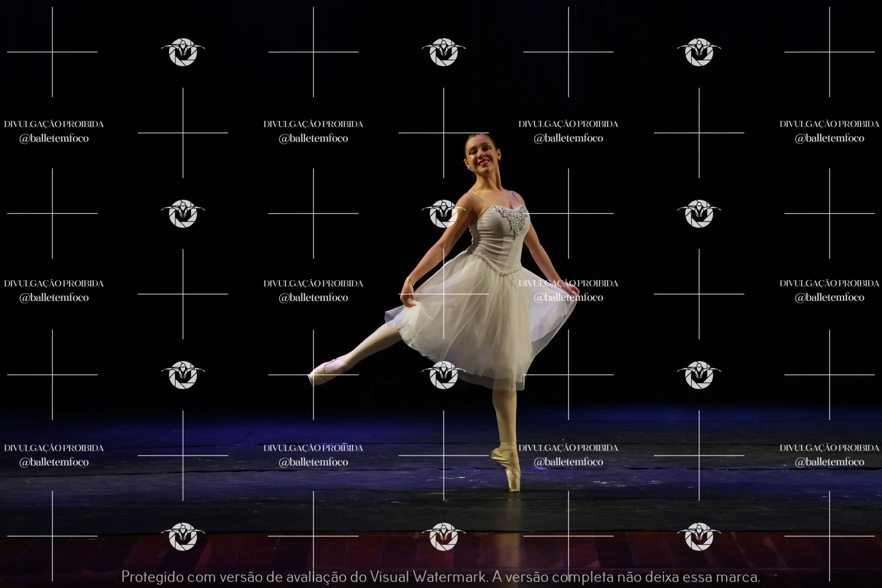Click the @balletemfoco handle overlapping the dancer's hand

click(x=568, y=298)
